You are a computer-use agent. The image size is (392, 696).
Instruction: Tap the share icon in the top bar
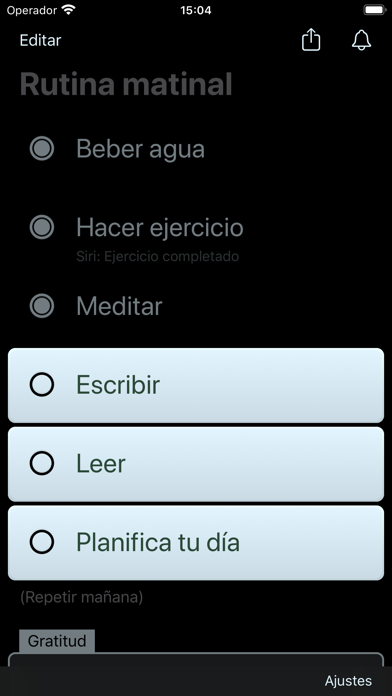tap(311, 40)
